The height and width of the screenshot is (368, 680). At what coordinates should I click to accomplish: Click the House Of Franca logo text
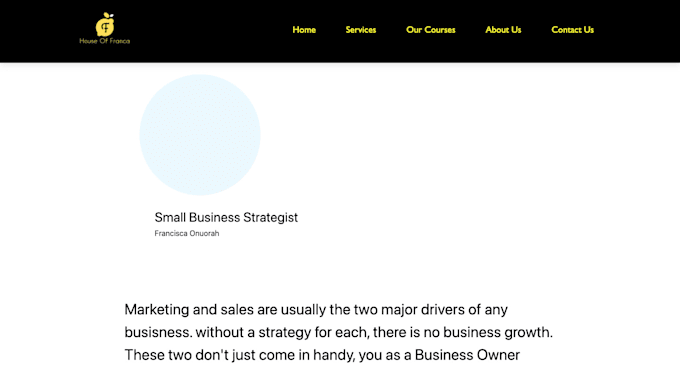coord(105,41)
